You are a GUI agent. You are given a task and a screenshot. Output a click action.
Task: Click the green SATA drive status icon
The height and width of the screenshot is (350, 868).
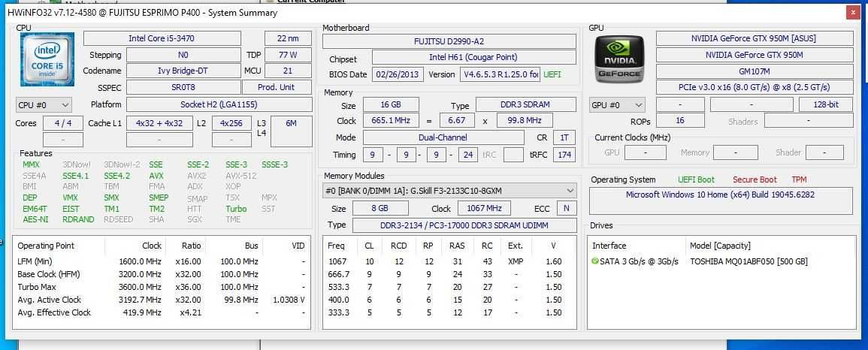tap(595, 261)
